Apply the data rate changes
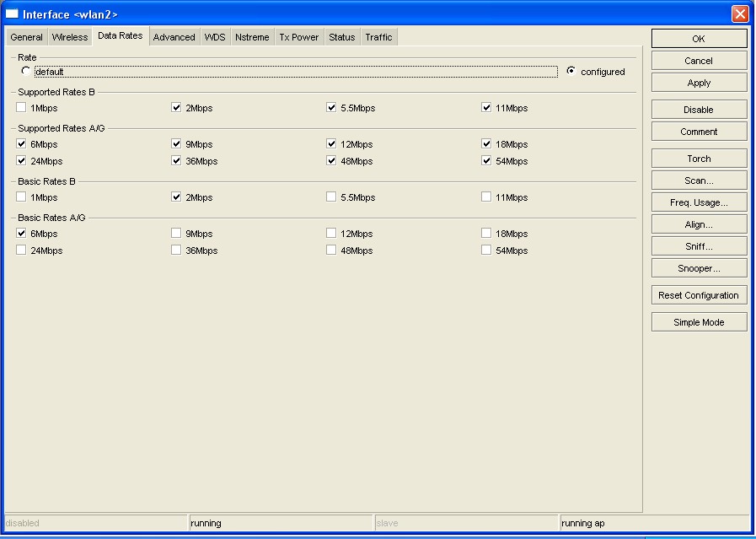 point(699,83)
